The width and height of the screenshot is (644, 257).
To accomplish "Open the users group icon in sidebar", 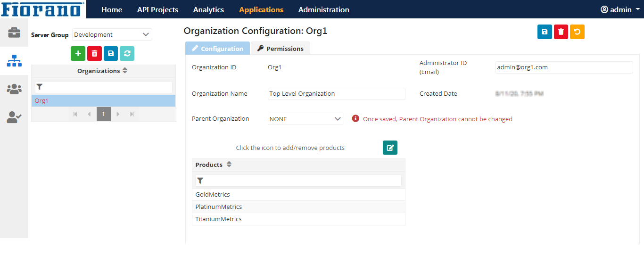I will (14, 89).
